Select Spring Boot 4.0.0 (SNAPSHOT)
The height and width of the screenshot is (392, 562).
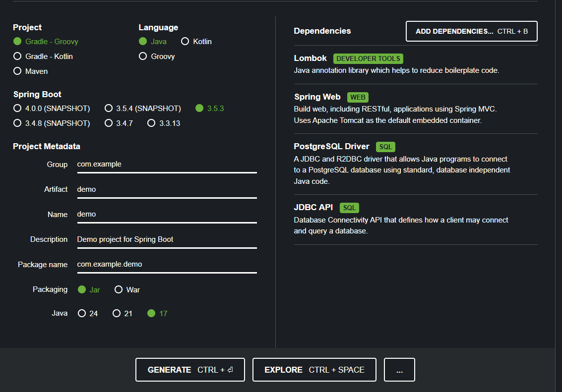(52, 108)
